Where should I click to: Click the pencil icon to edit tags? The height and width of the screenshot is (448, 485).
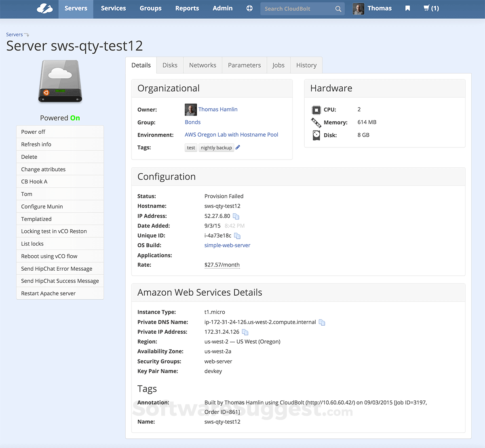tap(238, 147)
